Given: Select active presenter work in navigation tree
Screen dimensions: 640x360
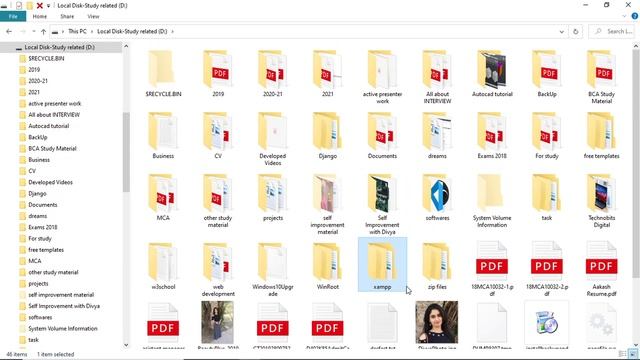Looking at the screenshot, I should point(54,104).
